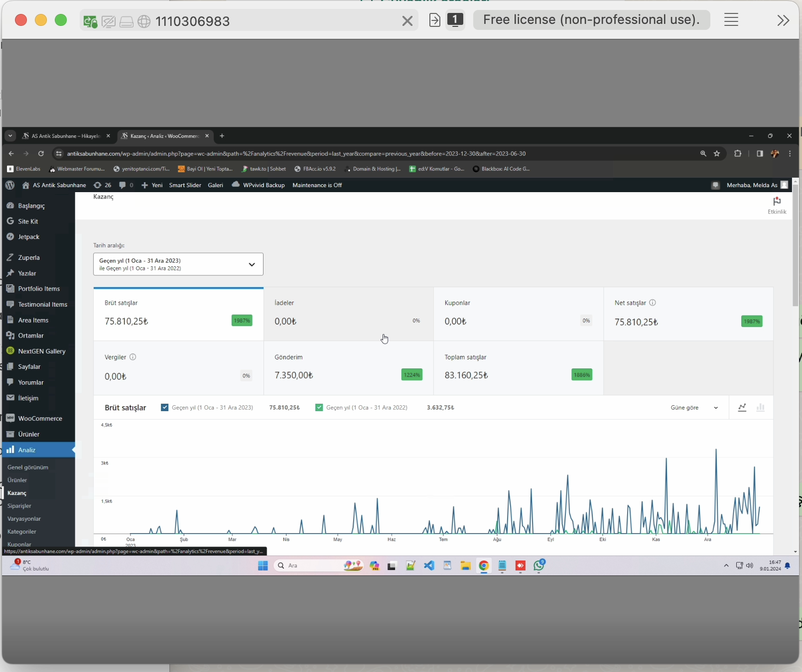Click Yeni in the admin bar
The image size is (802, 672).
152,185
